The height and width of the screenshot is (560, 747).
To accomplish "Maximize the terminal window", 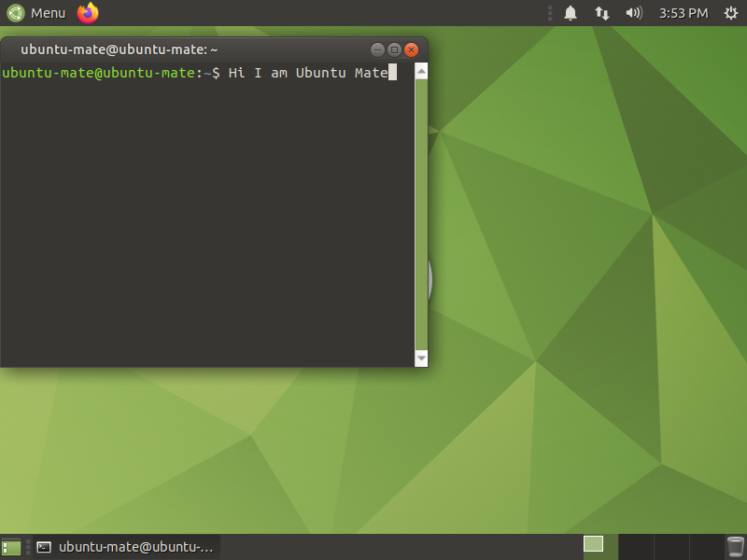I will click(x=394, y=49).
